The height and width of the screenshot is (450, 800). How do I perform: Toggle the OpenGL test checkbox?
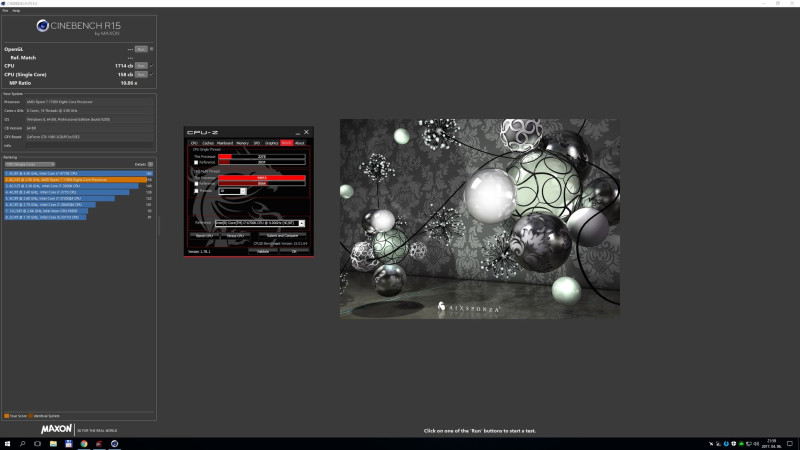[x=152, y=49]
